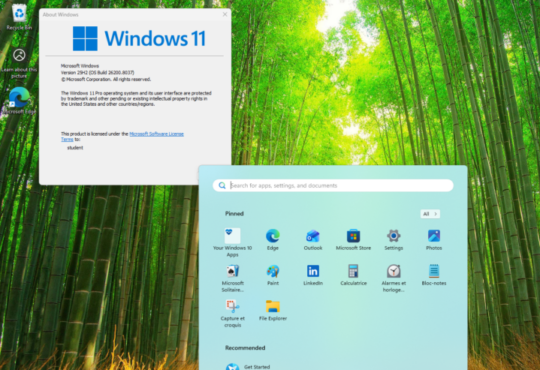Viewport: 540px width, 370px height.
Task: Launch File Explorer from pinned apps
Action: 273,310
